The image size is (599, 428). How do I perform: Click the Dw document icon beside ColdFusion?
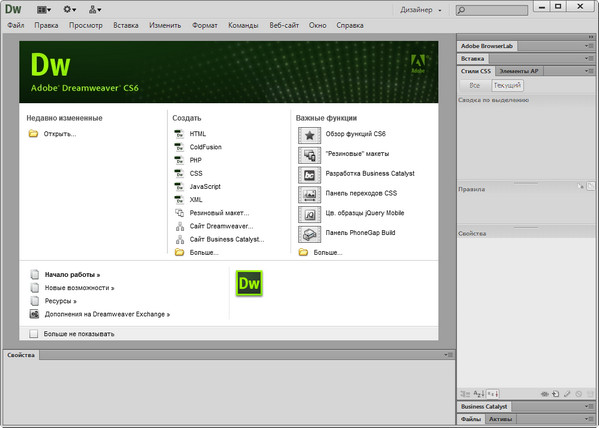pyautogui.click(x=179, y=147)
